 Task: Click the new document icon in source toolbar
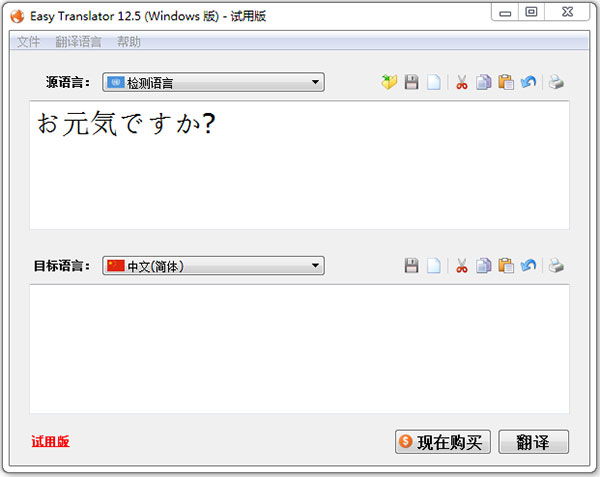click(434, 82)
